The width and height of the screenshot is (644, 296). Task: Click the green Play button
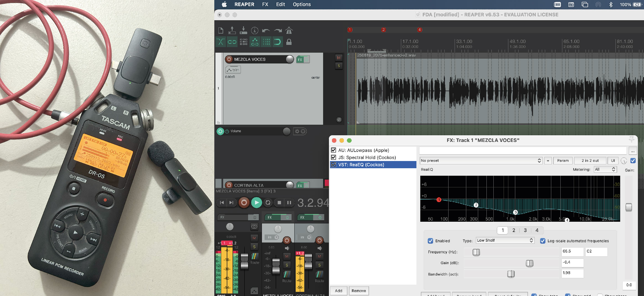tap(257, 203)
